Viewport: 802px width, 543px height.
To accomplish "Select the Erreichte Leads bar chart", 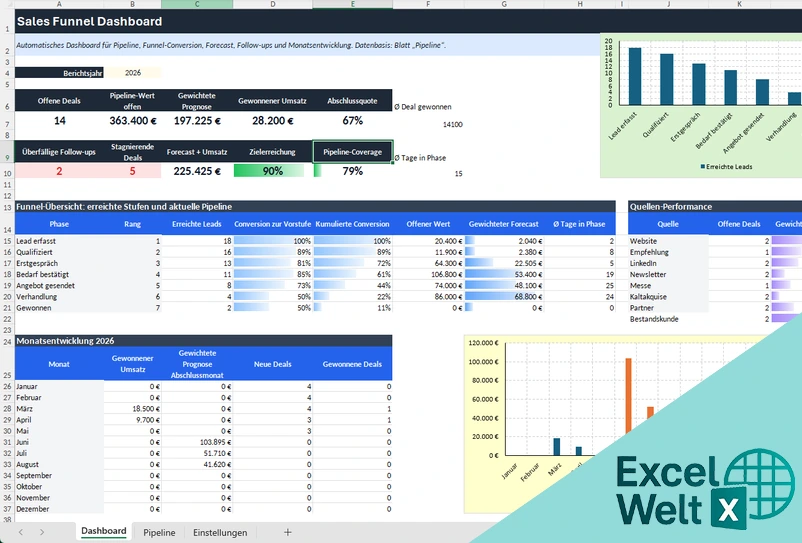I will 701,106.
